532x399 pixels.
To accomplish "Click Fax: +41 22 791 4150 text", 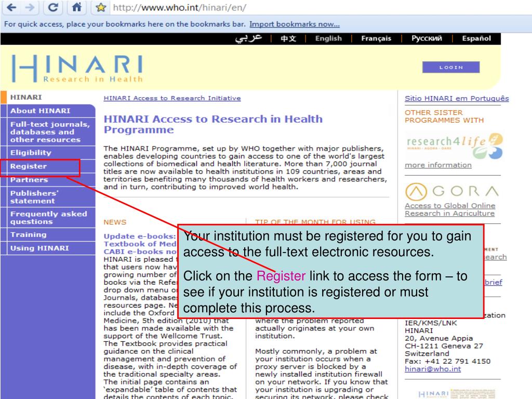I will tap(447, 361).
